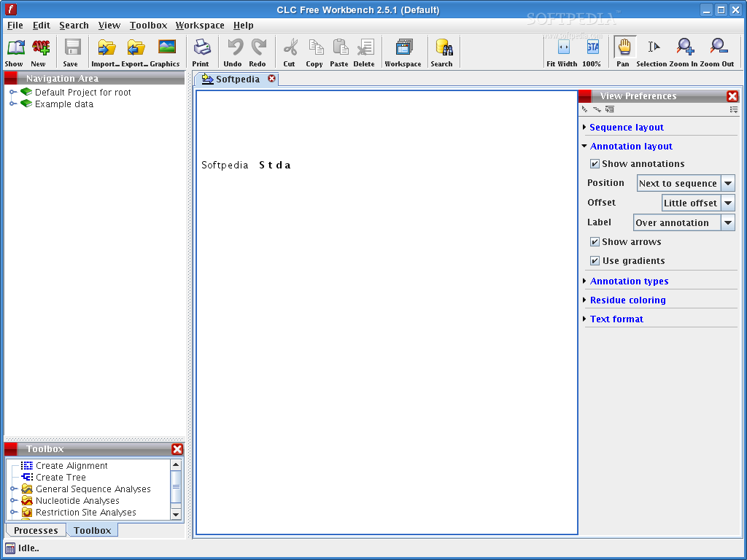Expand the Sequence layout section

[585, 127]
